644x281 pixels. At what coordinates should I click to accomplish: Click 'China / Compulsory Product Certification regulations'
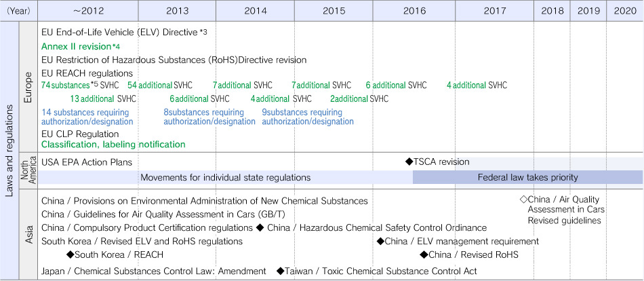click(147, 228)
